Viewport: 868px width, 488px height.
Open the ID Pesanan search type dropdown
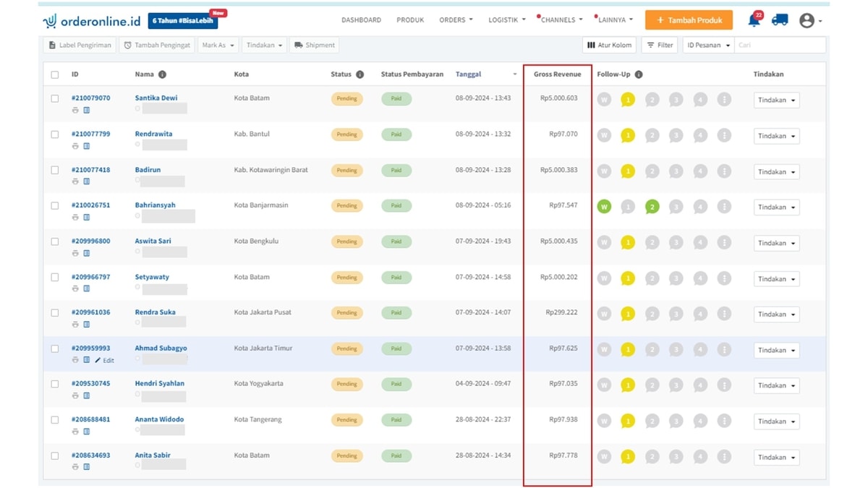pyautogui.click(x=707, y=45)
